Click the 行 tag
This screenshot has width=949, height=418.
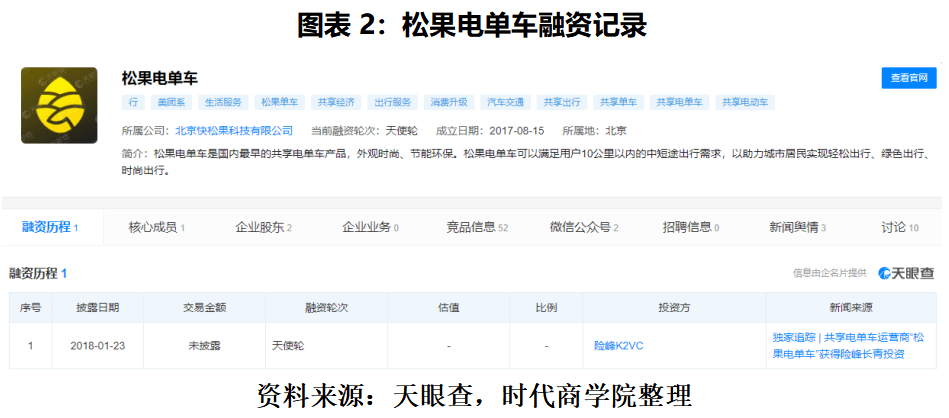pyautogui.click(x=133, y=102)
